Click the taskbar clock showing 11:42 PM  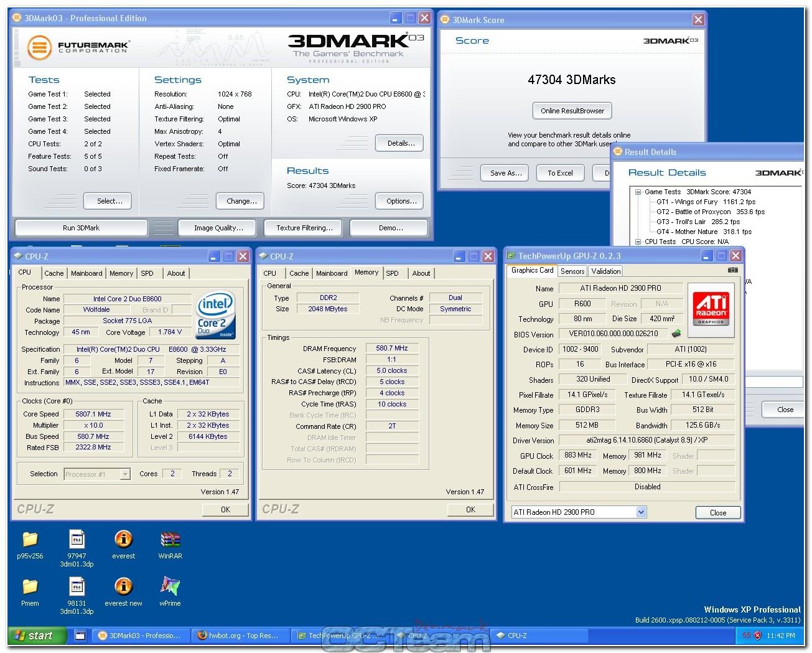[x=781, y=636]
